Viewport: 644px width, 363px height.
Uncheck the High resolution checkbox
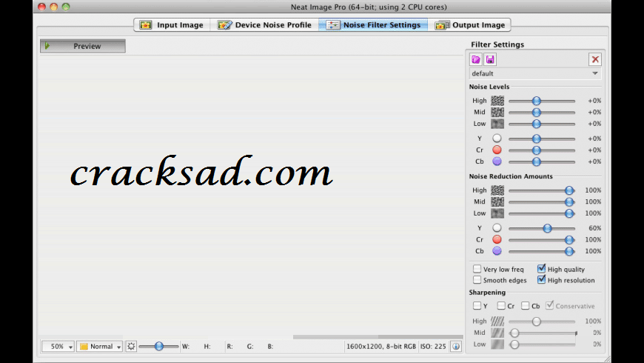541,280
